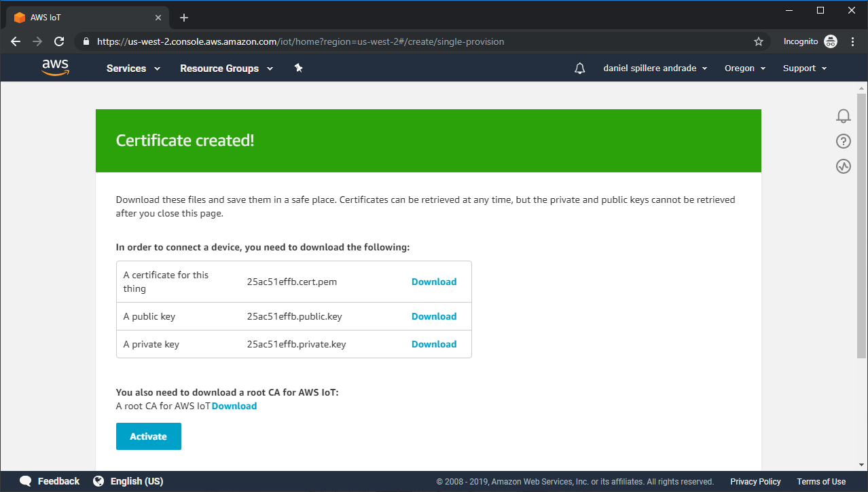868x492 pixels.
Task: Open the daniel spillere andrade account menu
Action: pyautogui.click(x=655, y=69)
